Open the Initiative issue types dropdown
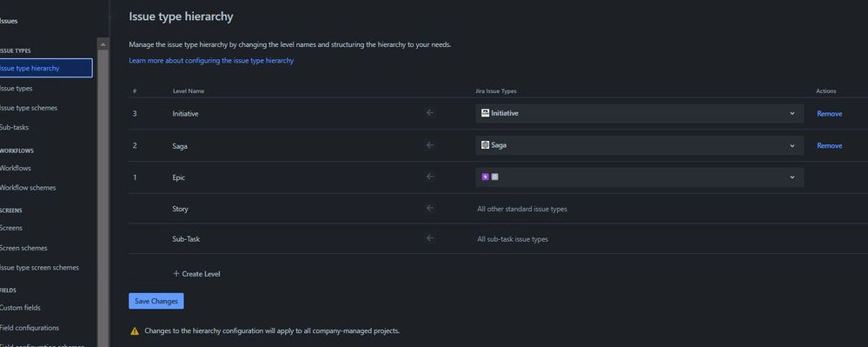The height and width of the screenshot is (347, 868). (639, 113)
